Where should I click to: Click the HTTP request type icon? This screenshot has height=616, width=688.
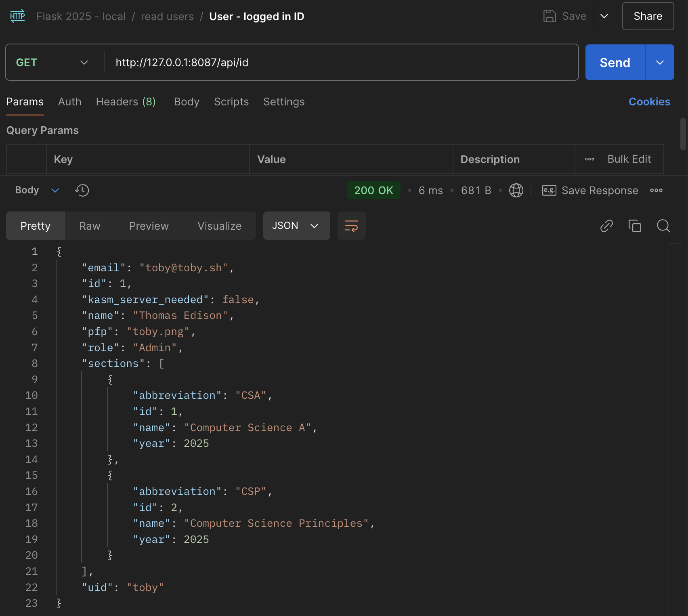click(x=17, y=16)
